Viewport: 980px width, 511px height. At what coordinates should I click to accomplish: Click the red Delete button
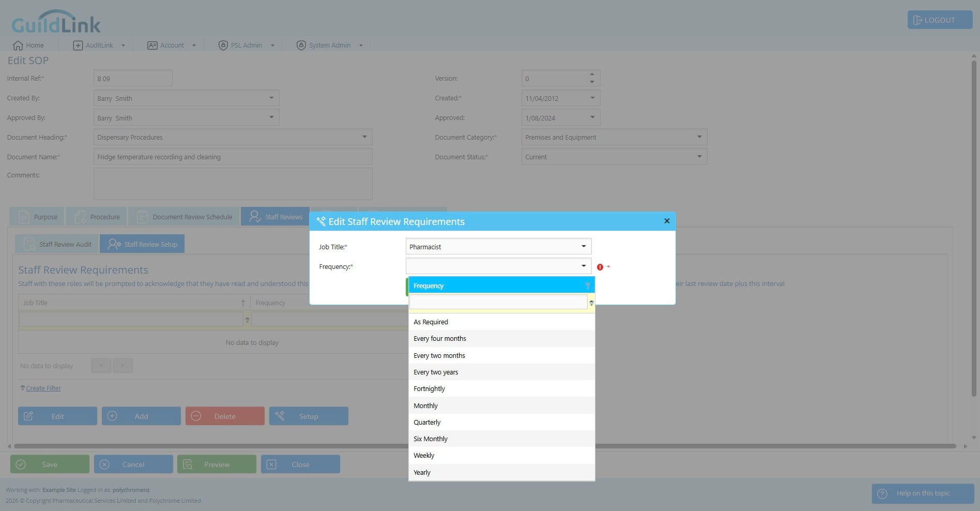point(225,416)
